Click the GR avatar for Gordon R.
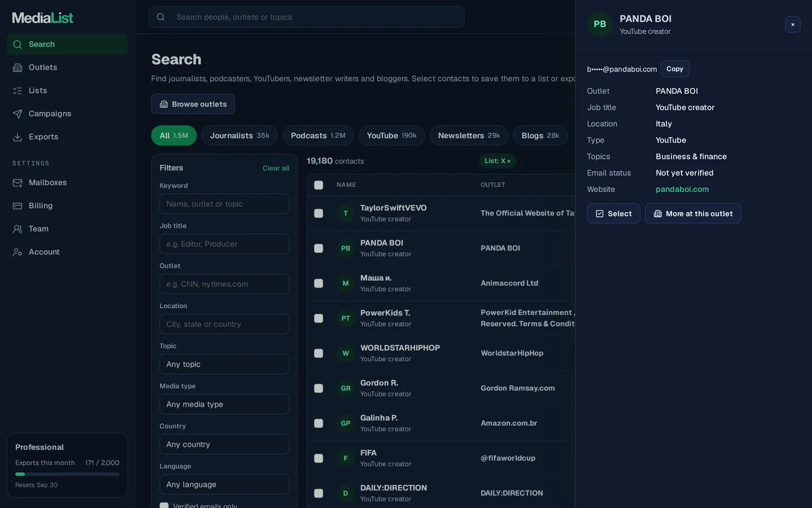This screenshot has width=812, height=508. pos(346,388)
